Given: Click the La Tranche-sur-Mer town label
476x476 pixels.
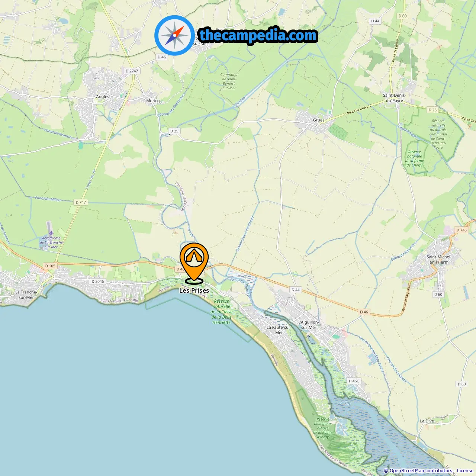Looking at the screenshot, I should pos(26,295).
